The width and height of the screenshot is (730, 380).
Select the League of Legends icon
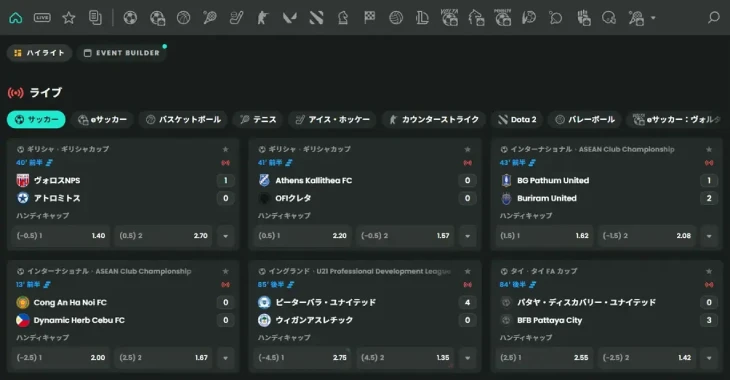click(422, 18)
